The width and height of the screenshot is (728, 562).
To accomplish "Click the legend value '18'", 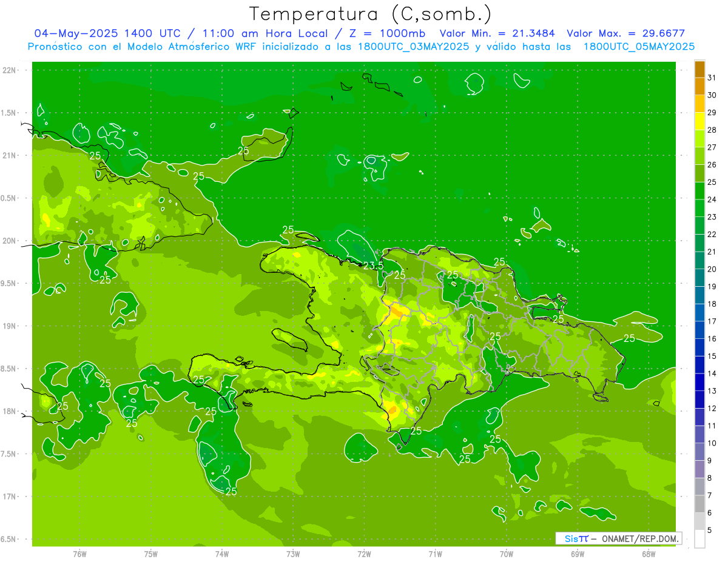I will [x=712, y=304].
